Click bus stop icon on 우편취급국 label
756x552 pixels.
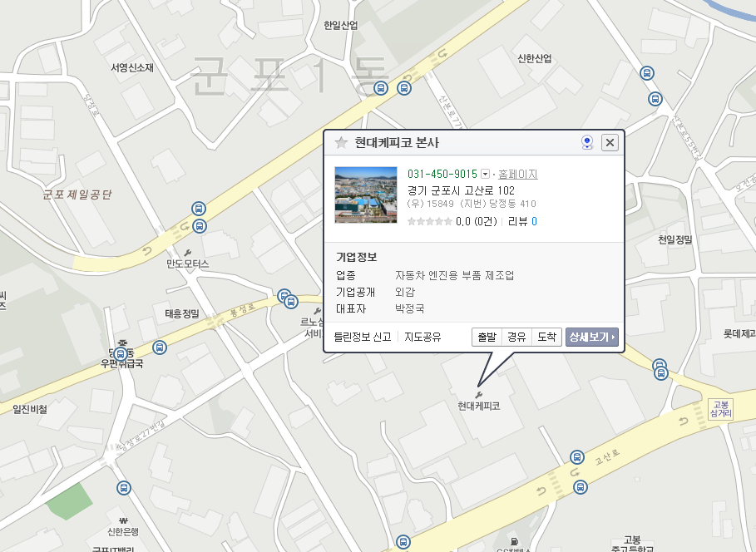pos(121,354)
